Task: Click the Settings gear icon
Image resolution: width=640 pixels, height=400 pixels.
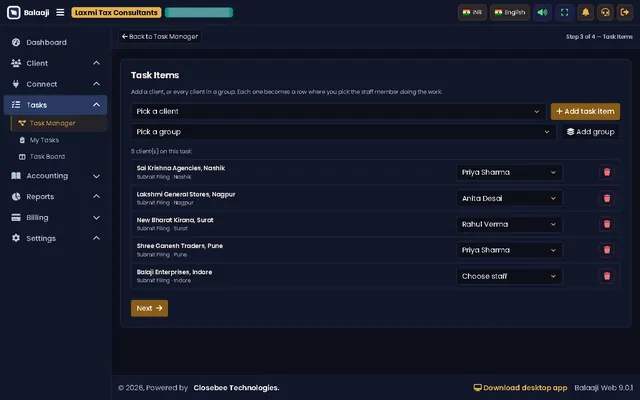Action: pos(16,238)
